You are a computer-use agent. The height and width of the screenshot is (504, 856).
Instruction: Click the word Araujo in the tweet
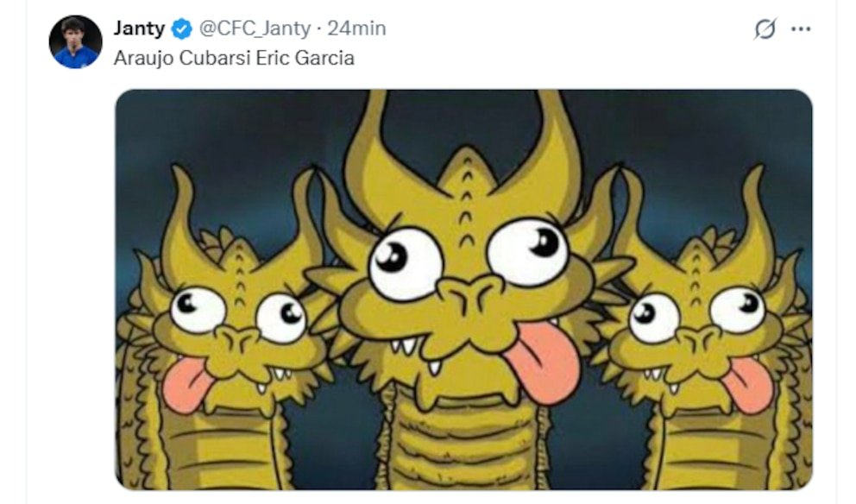click(144, 59)
